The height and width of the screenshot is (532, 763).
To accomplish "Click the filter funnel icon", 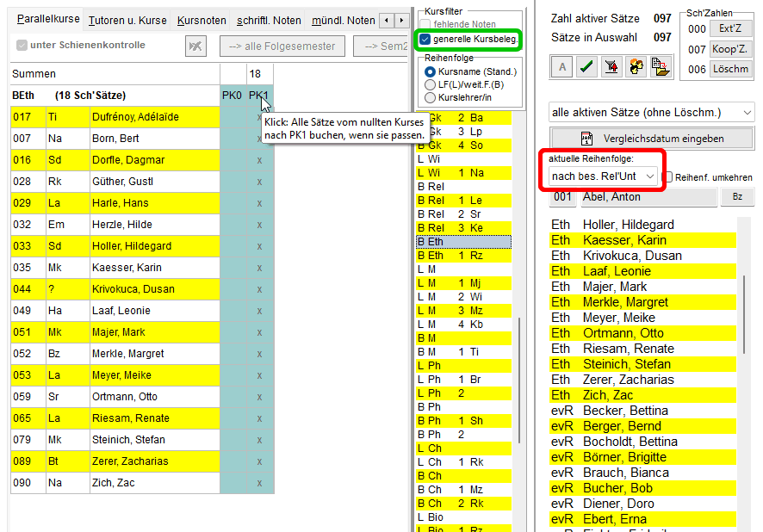I will [611, 67].
